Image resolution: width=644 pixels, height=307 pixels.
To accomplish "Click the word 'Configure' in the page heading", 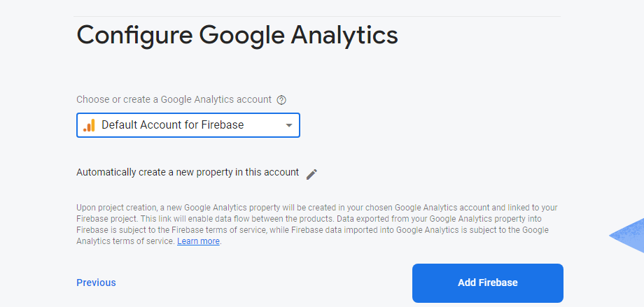I will point(134,34).
